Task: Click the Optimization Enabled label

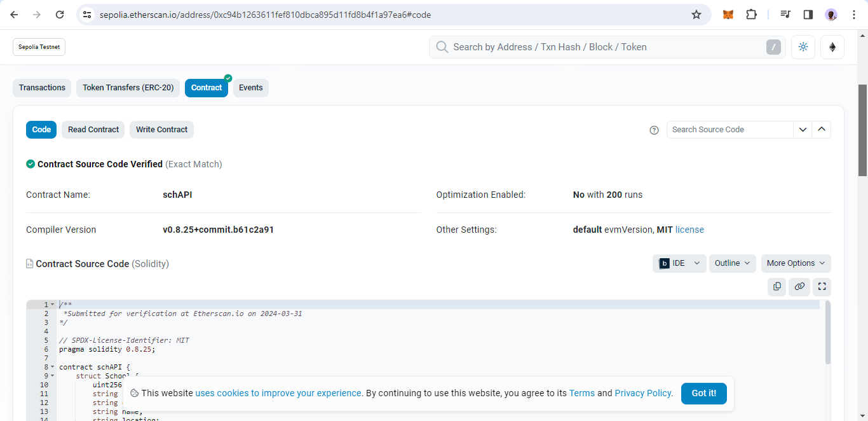Action: click(480, 195)
